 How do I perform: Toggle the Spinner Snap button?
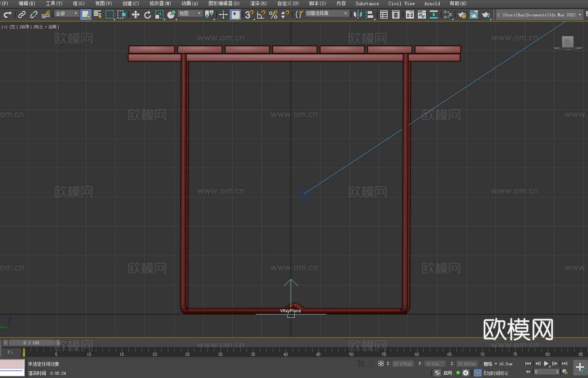coord(285,14)
